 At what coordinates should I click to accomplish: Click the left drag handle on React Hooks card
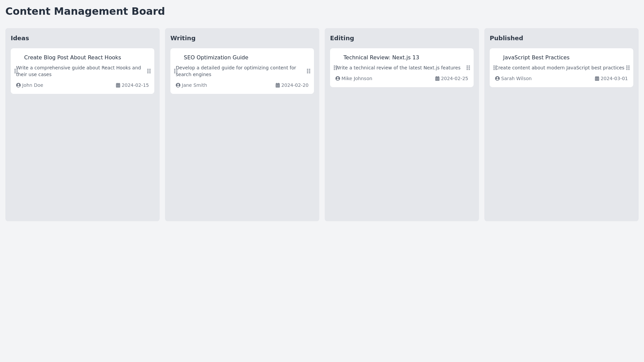tap(16, 71)
